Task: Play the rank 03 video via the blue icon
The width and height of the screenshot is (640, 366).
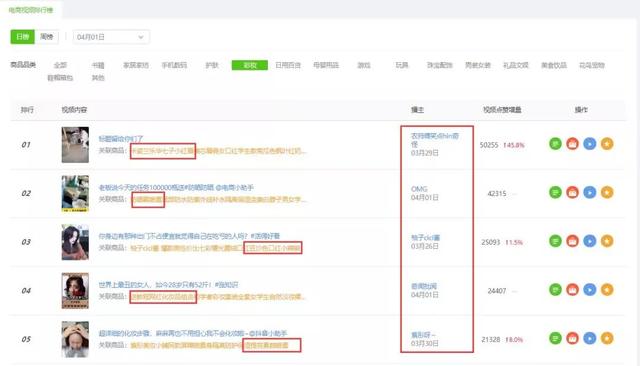Action: tap(589, 241)
